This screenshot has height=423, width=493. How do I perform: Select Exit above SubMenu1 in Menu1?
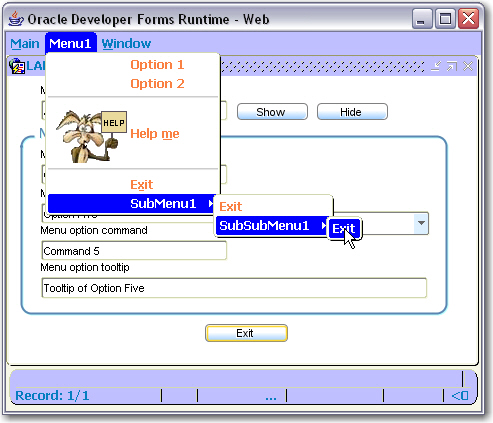click(133, 184)
